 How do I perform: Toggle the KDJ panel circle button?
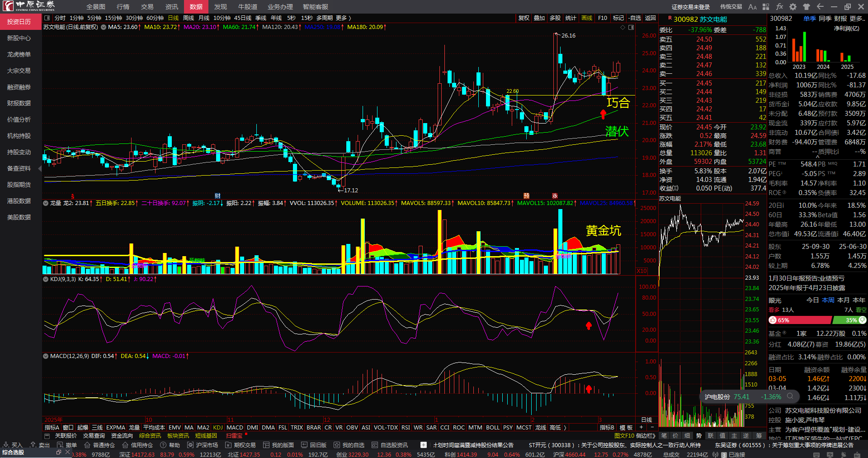point(46,279)
